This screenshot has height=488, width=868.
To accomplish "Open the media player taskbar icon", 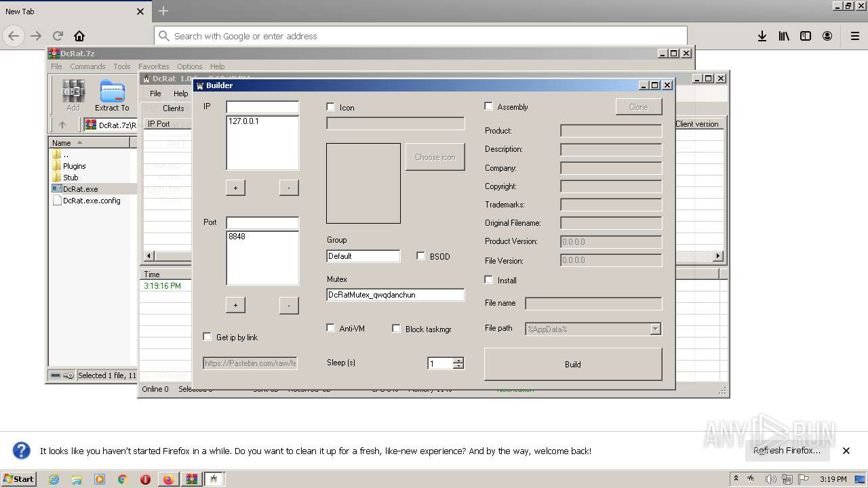I will click(x=100, y=479).
